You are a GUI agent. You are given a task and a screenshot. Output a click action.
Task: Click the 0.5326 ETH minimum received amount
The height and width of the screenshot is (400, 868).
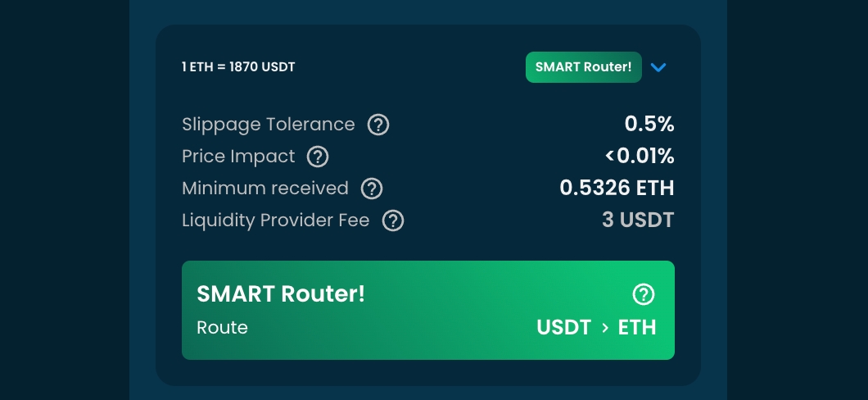(617, 189)
